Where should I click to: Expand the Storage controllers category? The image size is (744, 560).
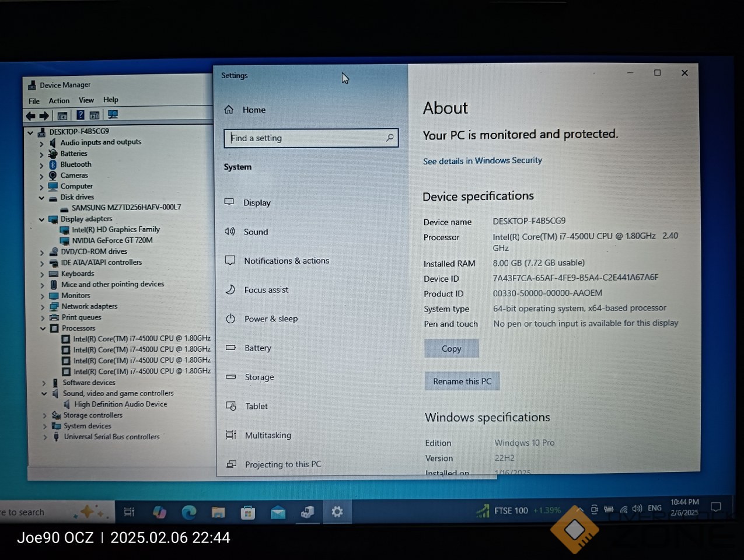[x=44, y=416]
